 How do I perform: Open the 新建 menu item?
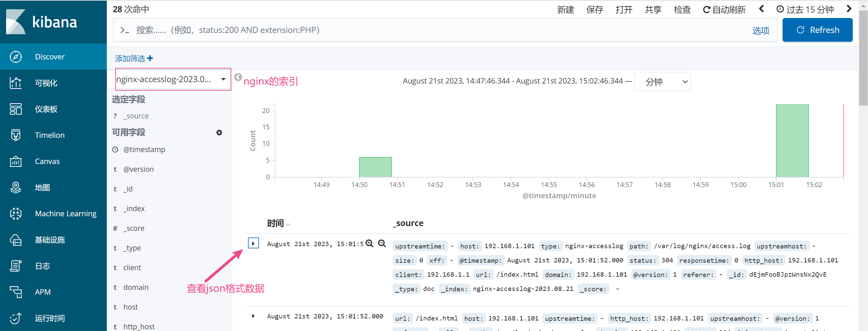(x=566, y=10)
